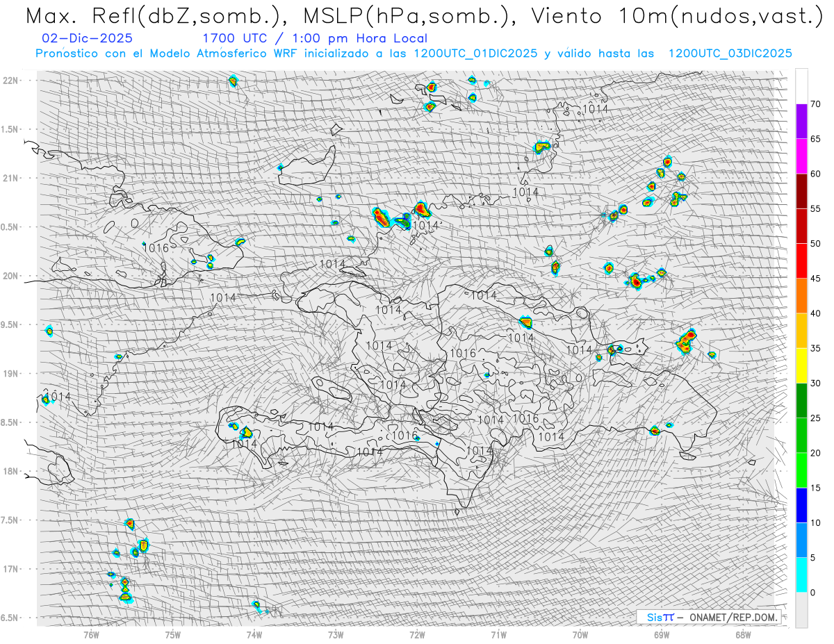Click the 22N latitude label
834x644 pixels.
click(10, 81)
